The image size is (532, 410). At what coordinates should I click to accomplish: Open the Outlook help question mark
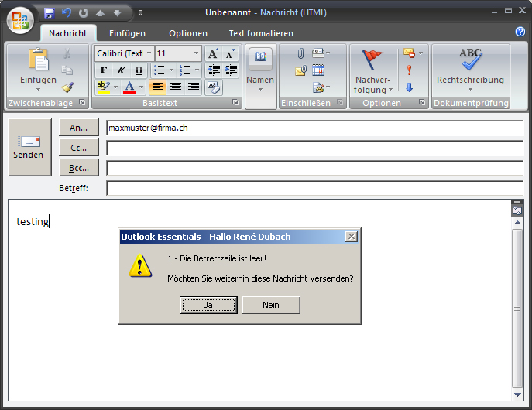520,32
